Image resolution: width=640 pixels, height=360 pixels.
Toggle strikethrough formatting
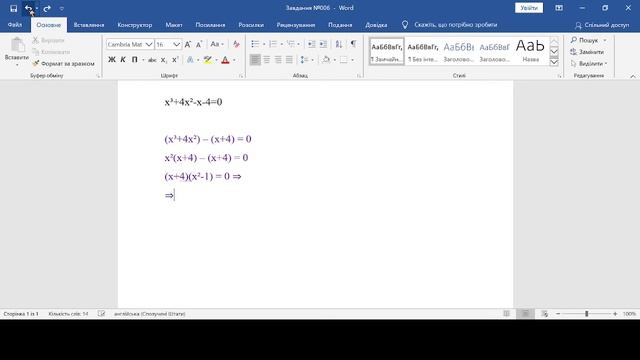click(x=152, y=60)
